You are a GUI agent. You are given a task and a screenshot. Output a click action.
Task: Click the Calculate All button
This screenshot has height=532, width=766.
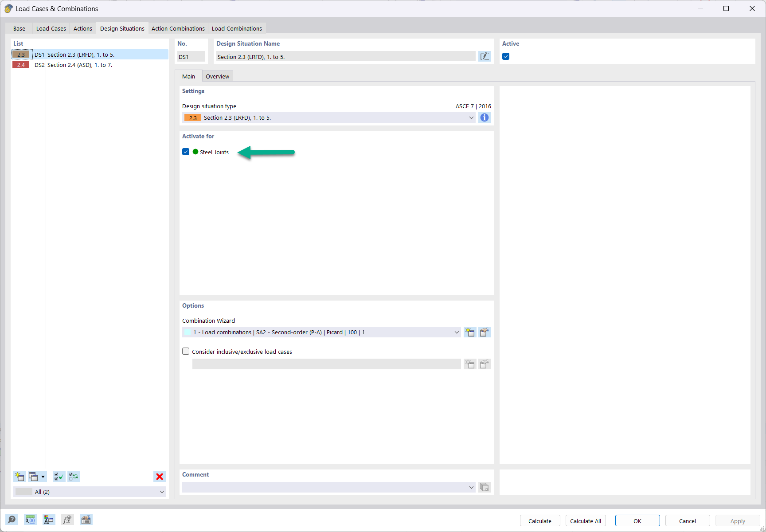[x=586, y=520]
